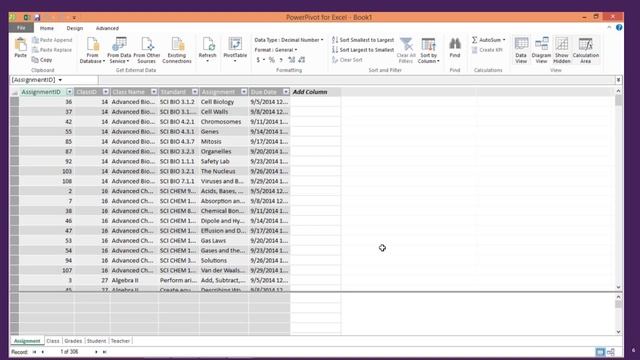
Task: Click the Add Column header
Action: (315, 92)
